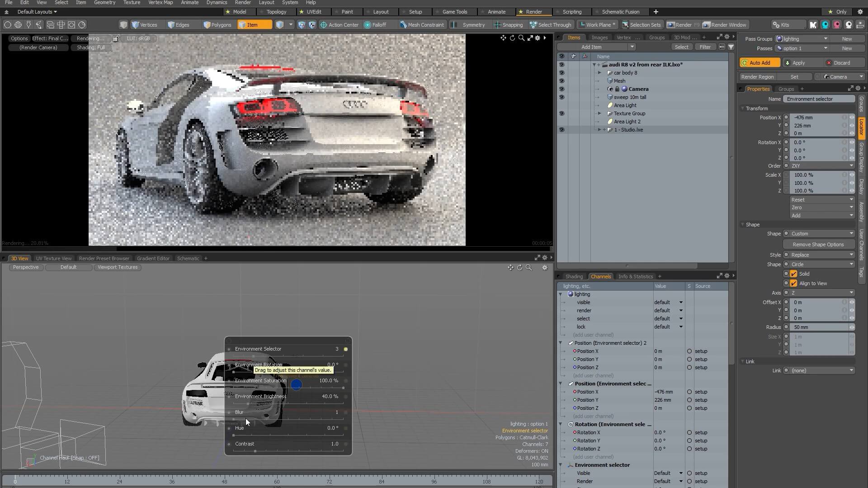Viewport: 868px width, 488px height.
Task: Toggle visibility of the car body 8 item
Action: point(561,73)
